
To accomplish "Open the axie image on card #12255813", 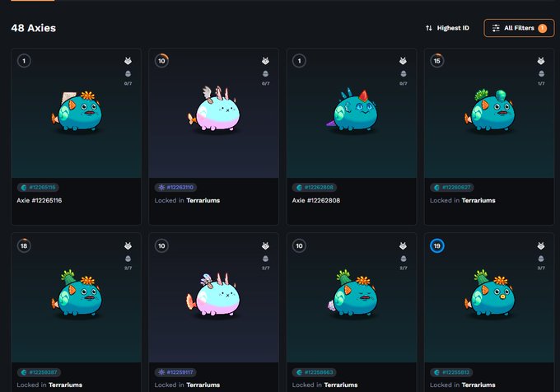I will pos(490,293).
